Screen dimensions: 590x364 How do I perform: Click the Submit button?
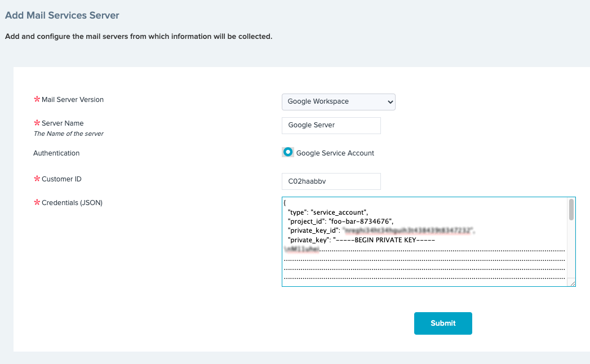tap(443, 323)
